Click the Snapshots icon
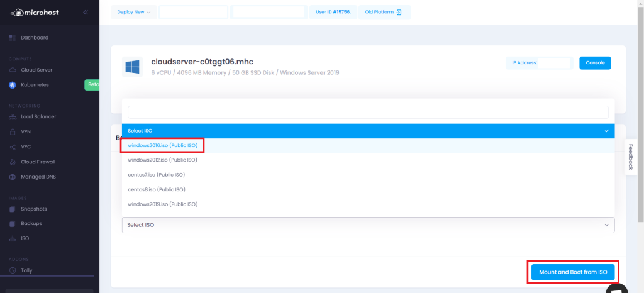This screenshot has width=644, height=293. 13,209
